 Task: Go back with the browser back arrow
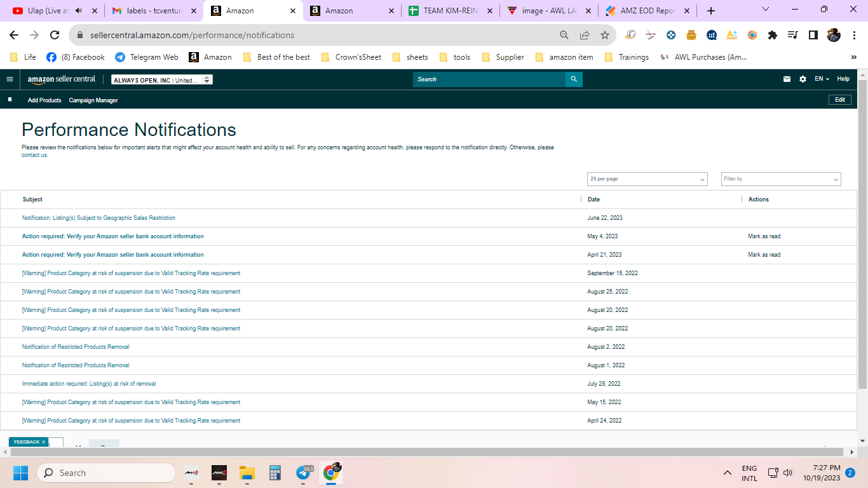[x=14, y=35]
